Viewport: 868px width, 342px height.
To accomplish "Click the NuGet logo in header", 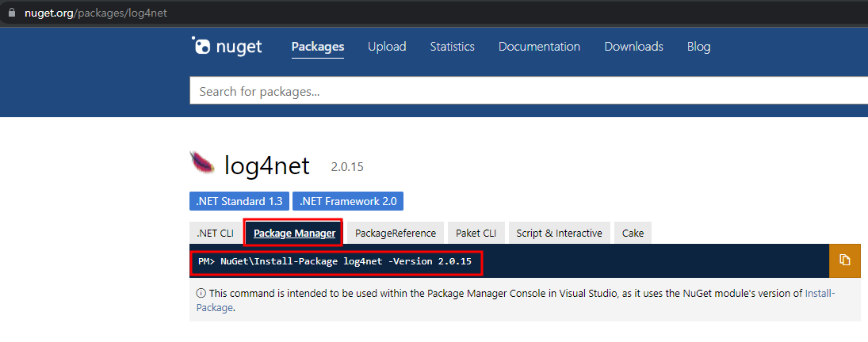I will tap(227, 47).
